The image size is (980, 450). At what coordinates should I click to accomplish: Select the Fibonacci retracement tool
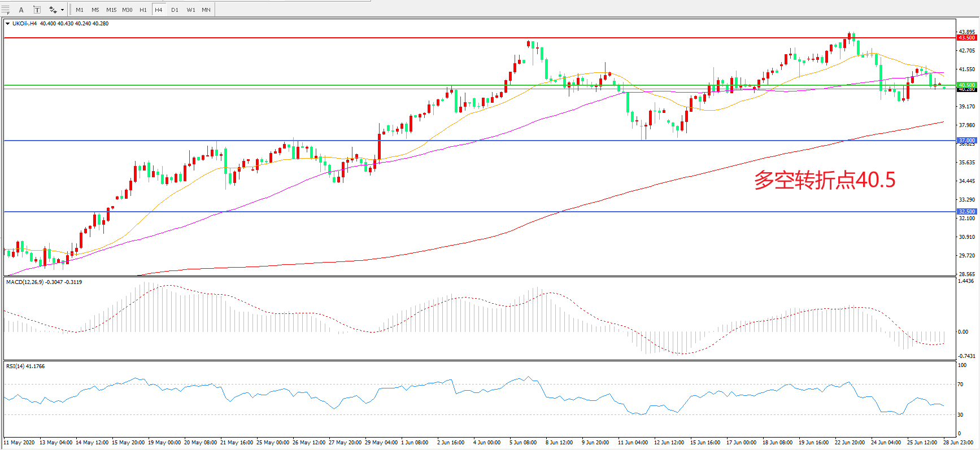[x=6, y=10]
